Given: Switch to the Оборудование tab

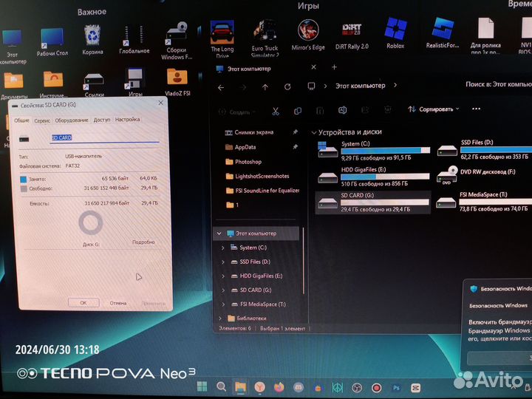Looking at the screenshot, I should click(72, 120).
